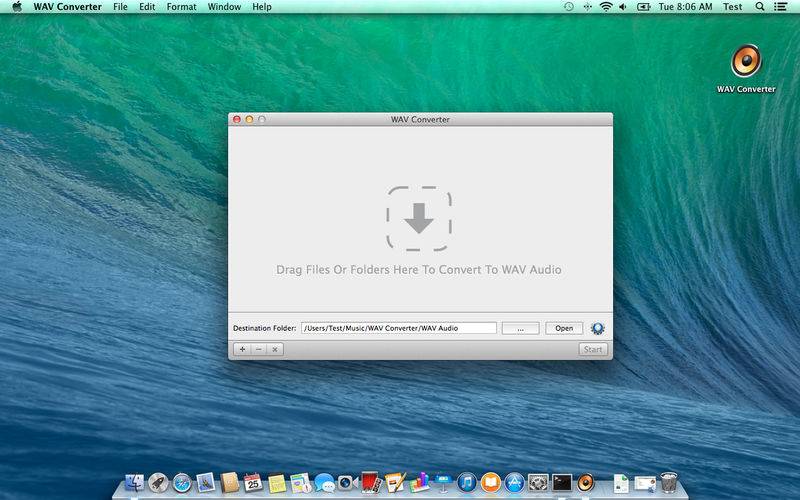Open Keynote podium icon in Dock

coord(443,483)
